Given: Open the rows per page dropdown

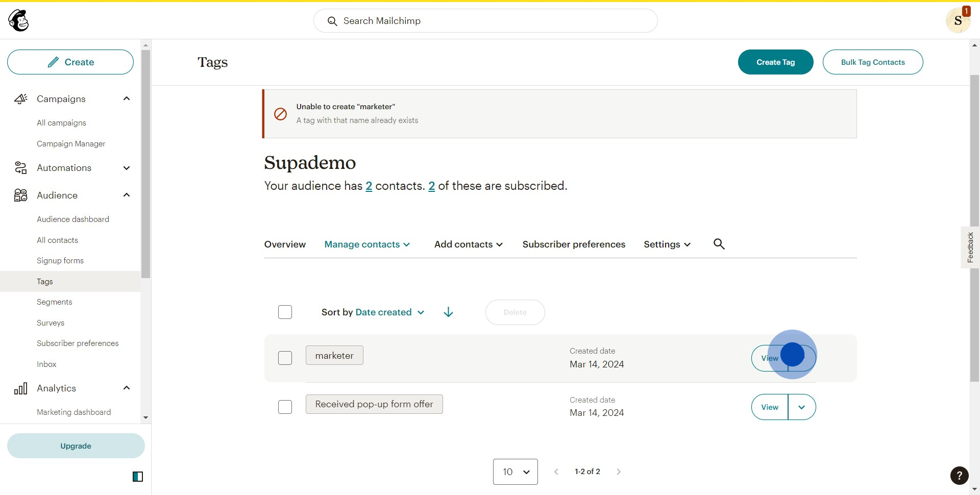Looking at the screenshot, I should 515,472.
